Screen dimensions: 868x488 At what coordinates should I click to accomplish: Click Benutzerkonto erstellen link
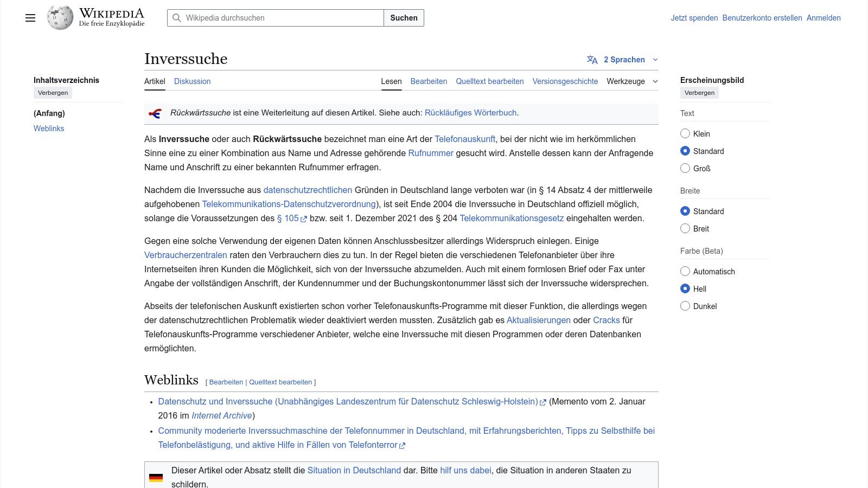pyautogui.click(x=762, y=18)
